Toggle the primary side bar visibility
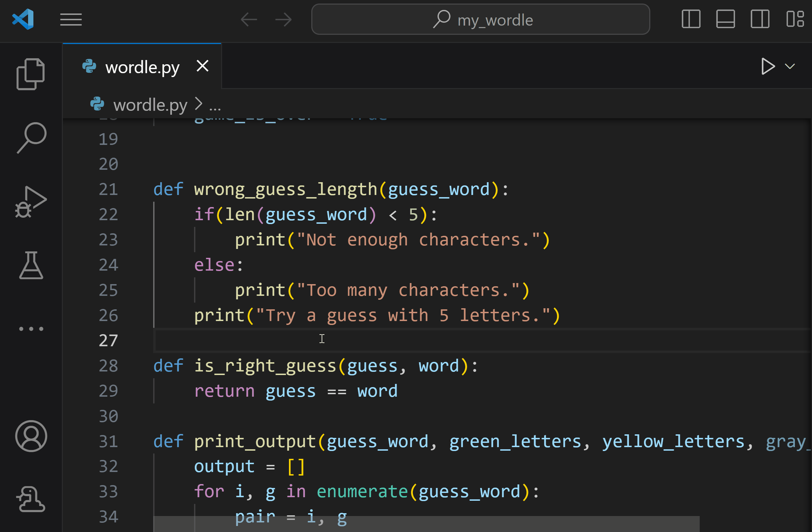 pos(690,20)
